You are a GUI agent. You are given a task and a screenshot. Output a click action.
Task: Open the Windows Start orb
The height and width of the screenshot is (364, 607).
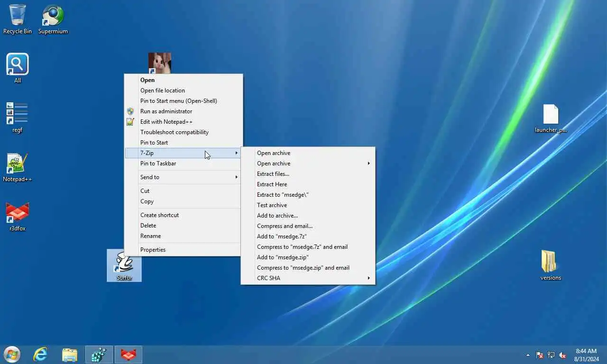click(12, 355)
